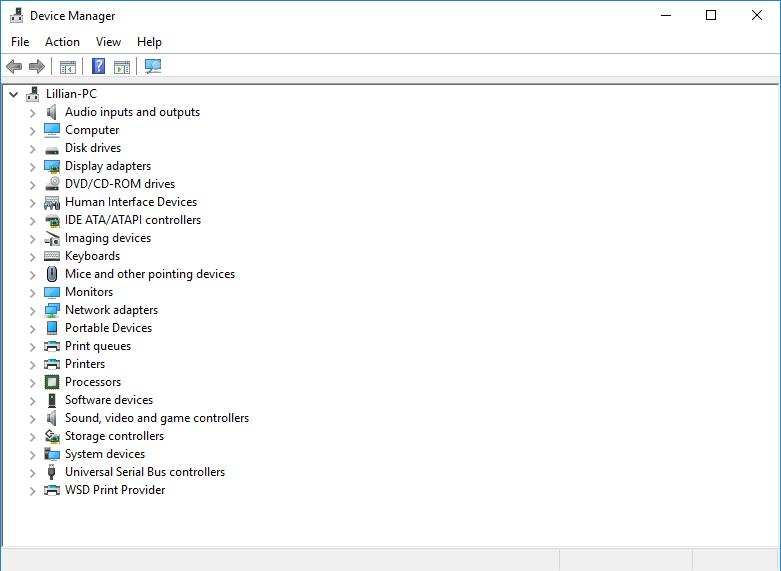
Task: Expand the Network adapters category
Action: pyautogui.click(x=32, y=310)
